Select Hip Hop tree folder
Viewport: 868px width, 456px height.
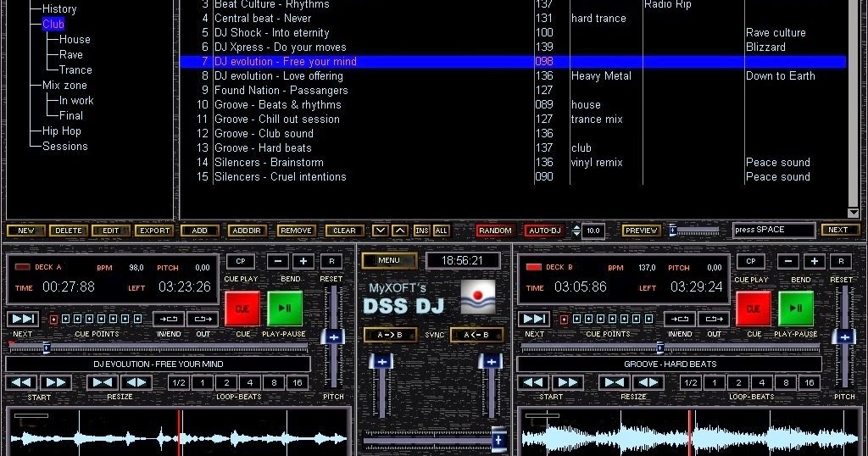(x=61, y=131)
